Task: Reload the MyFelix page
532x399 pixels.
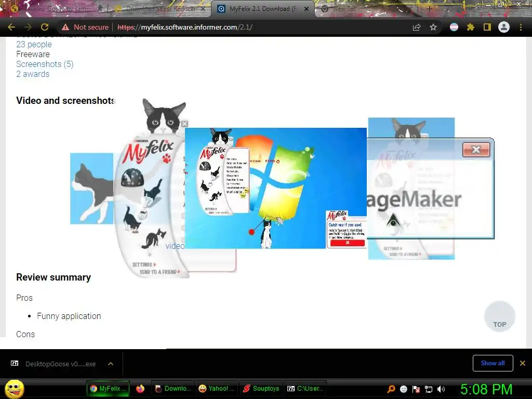Action: 45,27
